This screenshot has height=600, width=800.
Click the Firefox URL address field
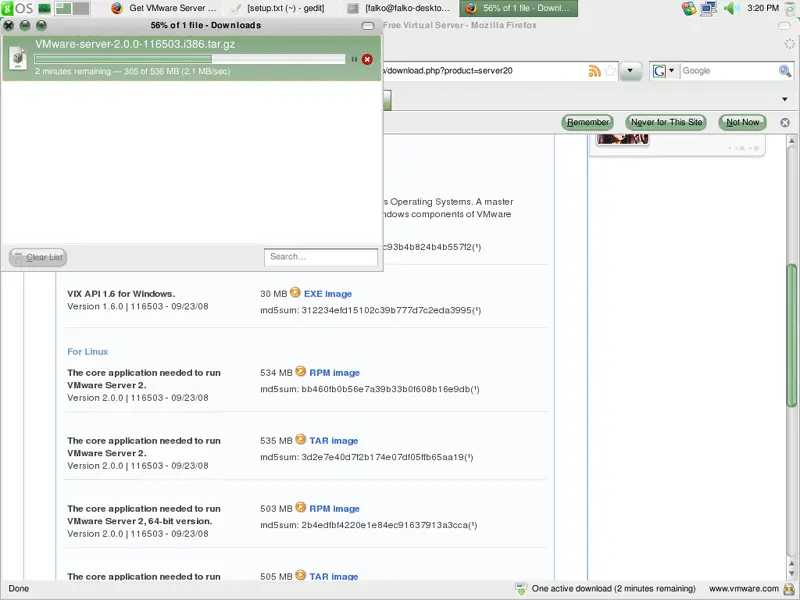pyautogui.click(x=484, y=71)
